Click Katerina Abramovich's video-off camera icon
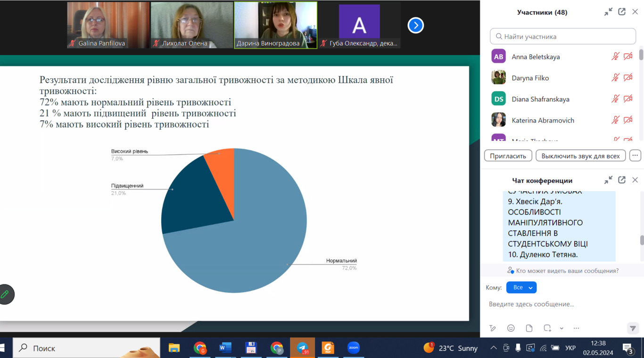Screen dimensions: 644x358 click(x=628, y=120)
